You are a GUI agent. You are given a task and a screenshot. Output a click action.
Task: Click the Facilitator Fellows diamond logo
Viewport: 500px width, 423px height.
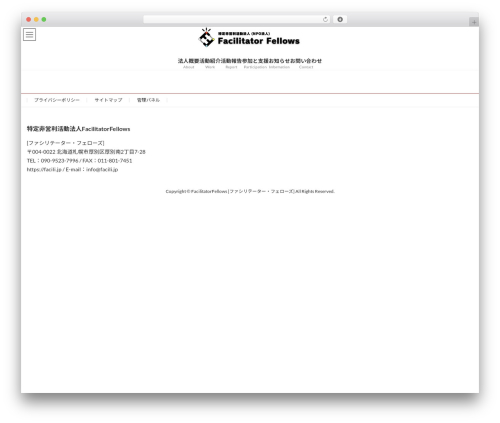click(206, 38)
